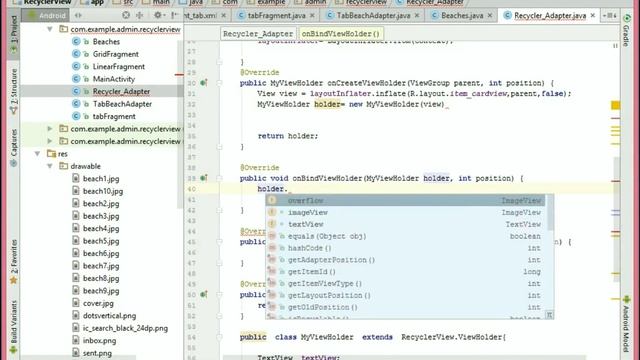
Task: Click the hide project panel icon
Action: click(x=175, y=15)
